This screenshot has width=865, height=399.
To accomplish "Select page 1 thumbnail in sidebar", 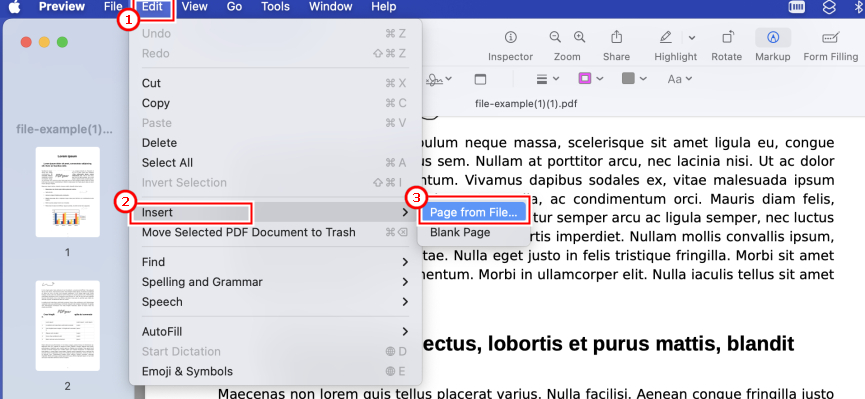I will click(67, 191).
